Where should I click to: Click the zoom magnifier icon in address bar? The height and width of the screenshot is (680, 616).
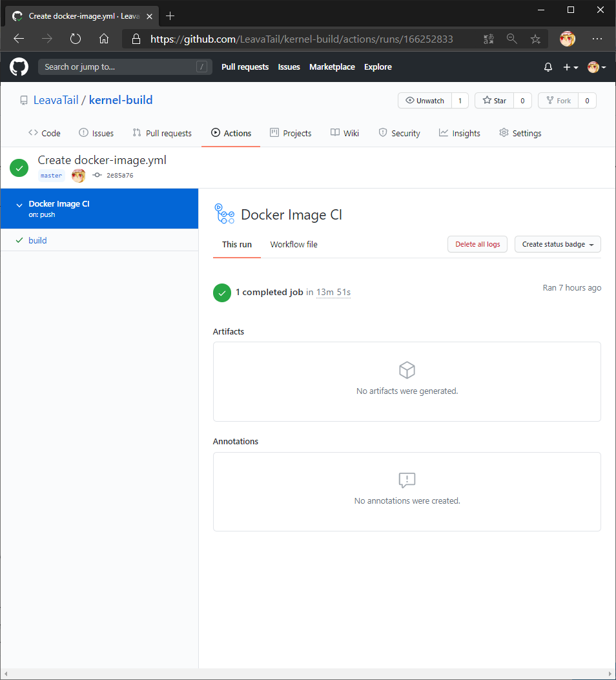pyautogui.click(x=512, y=39)
